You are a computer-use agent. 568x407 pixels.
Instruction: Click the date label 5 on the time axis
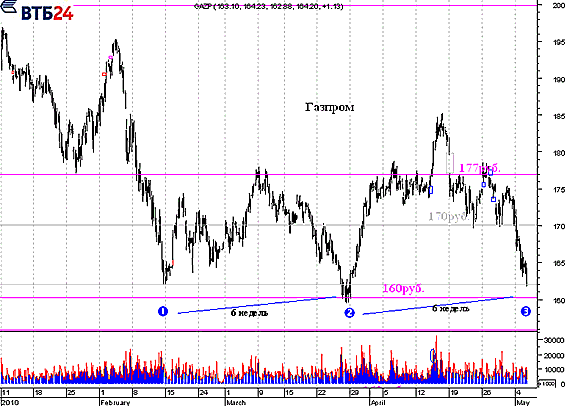coord(386,393)
